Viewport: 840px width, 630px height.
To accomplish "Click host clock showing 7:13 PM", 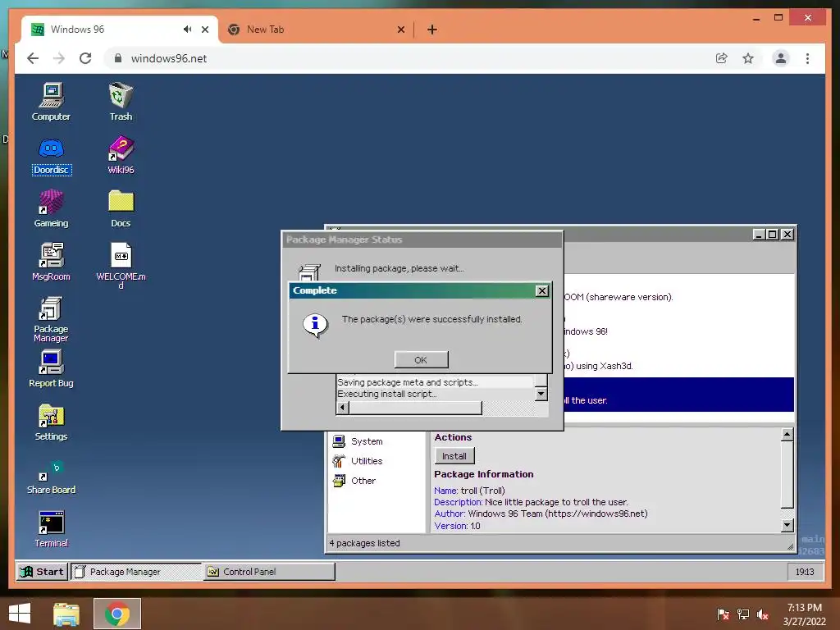I will click(804, 614).
